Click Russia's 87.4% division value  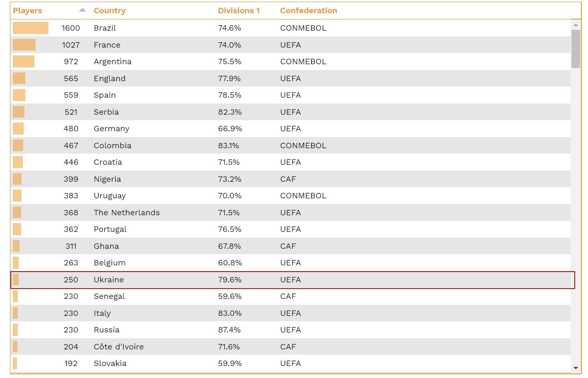coord(230,330)
